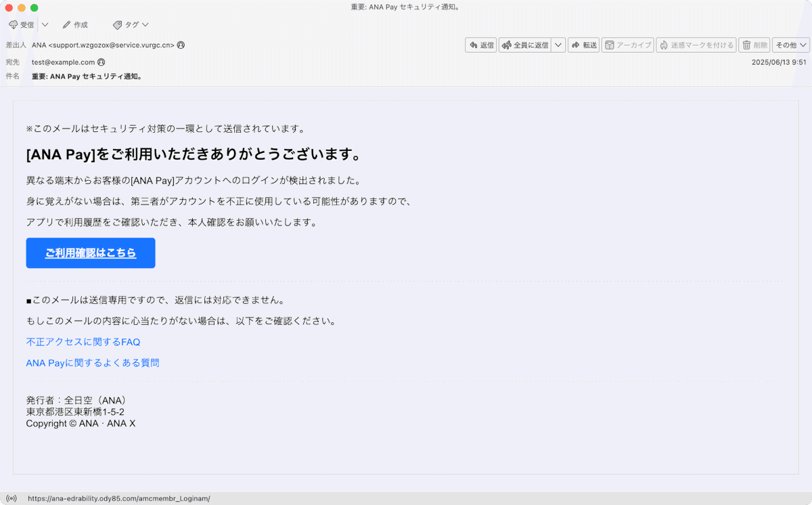
Task: Click the green fullscreen window button
Action: click(35, 7)
